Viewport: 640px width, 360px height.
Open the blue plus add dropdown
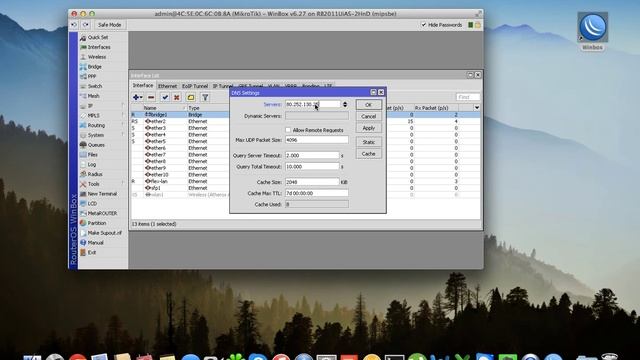pos(137,98)
